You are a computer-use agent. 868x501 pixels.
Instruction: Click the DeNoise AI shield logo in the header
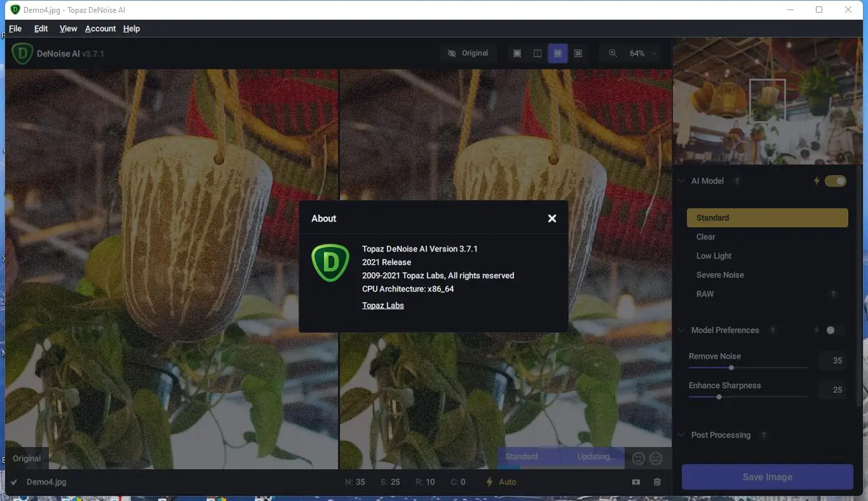point(22,53)
